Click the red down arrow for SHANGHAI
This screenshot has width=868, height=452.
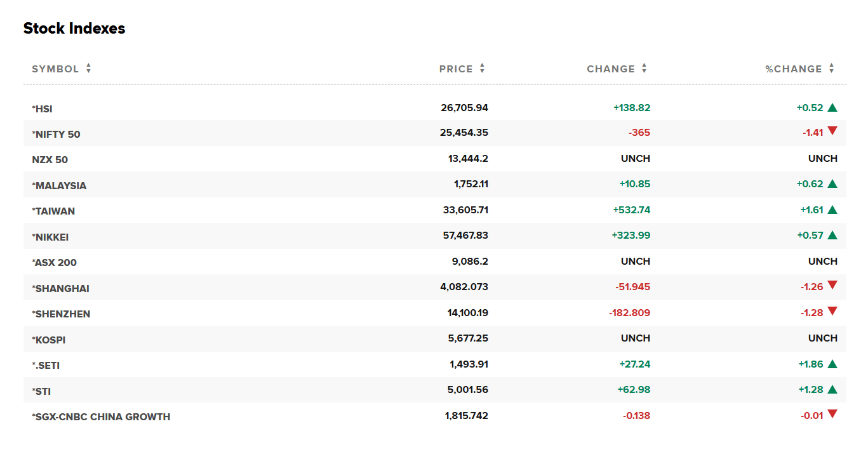pyautogui.click(x=832, y=286)
